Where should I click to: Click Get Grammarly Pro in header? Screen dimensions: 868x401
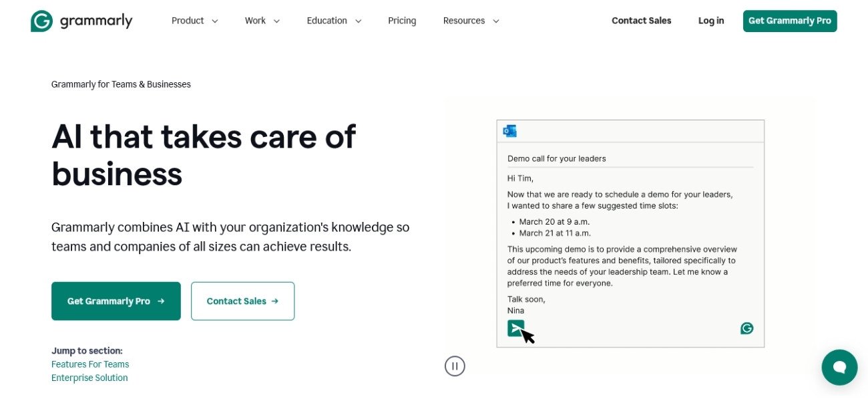coord(789,21)
